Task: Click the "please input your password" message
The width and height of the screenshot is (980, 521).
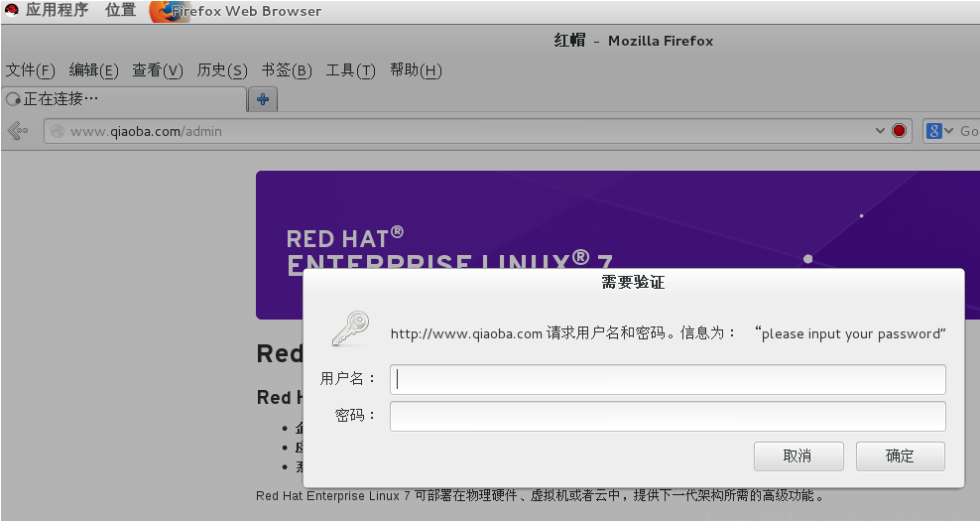Action: (851, 333)
